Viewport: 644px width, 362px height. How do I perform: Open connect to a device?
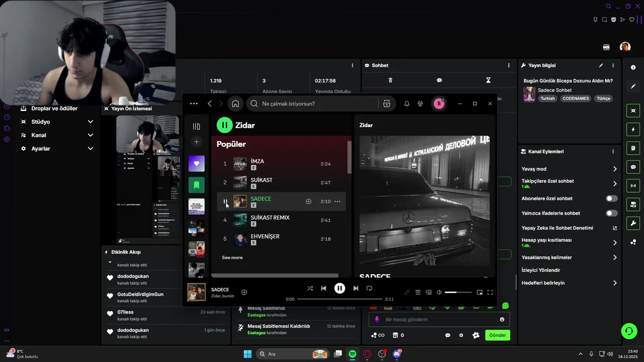[429, 292]
